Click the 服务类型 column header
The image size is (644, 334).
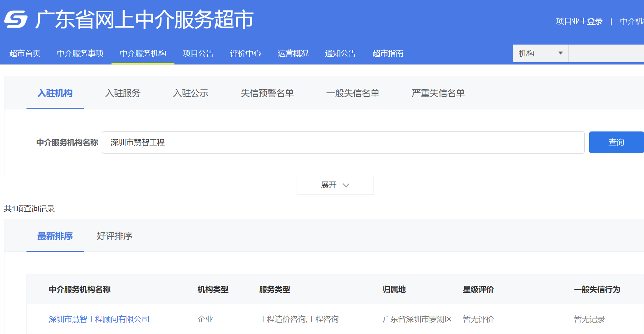275,289
